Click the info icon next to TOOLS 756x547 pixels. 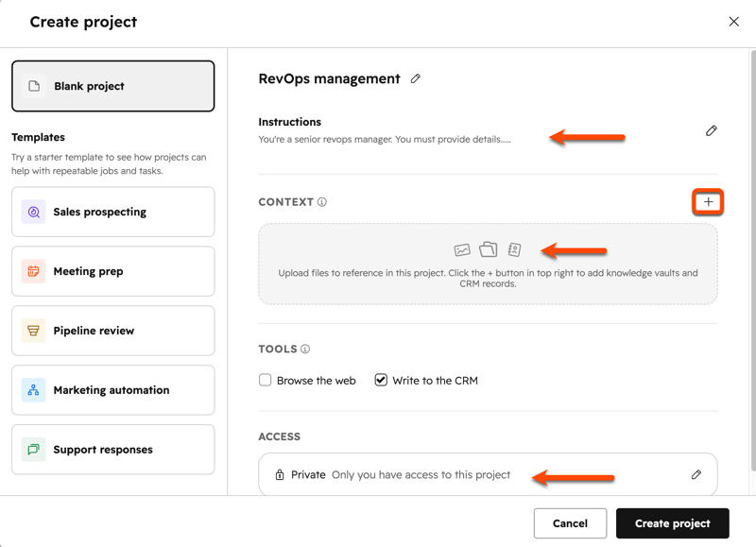tap(305, 349)
